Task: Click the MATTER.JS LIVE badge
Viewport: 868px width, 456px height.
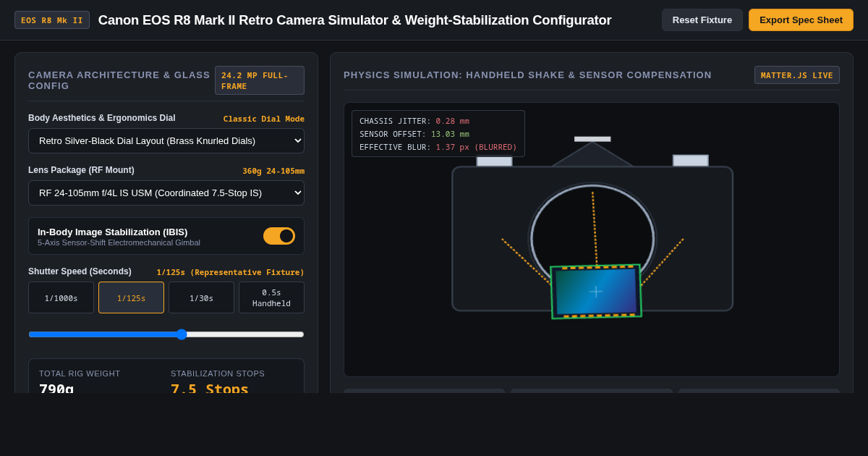Action: tap(797, 75)
